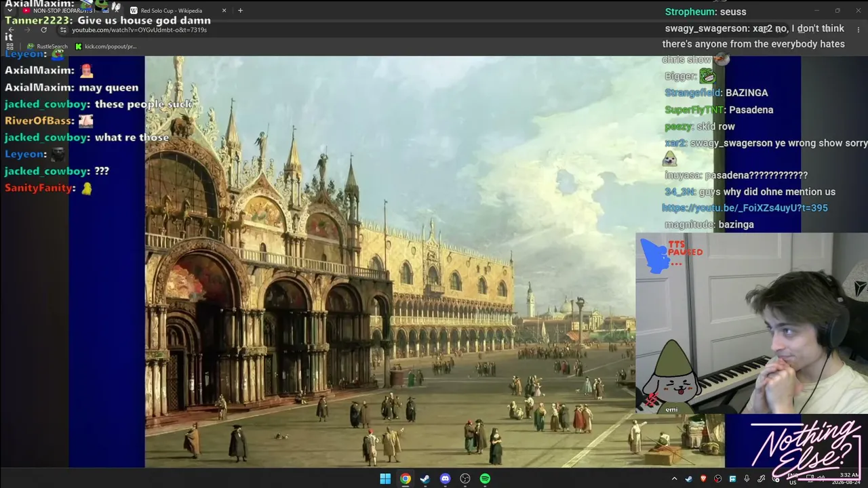This screenshot has width=868, height=488.
Task: Click SuperFlyTNT's 'Pasadena' chat message
Action: point(719,110)
